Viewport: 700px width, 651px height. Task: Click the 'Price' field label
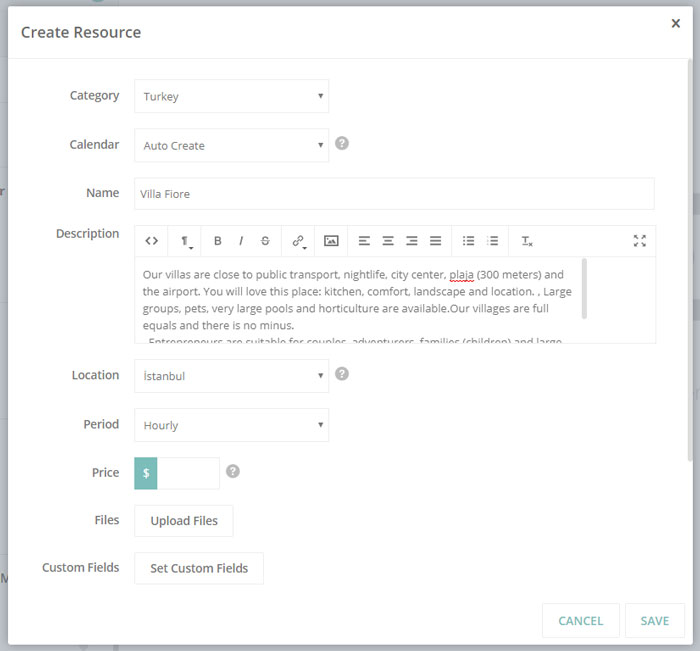click(105, 472)
